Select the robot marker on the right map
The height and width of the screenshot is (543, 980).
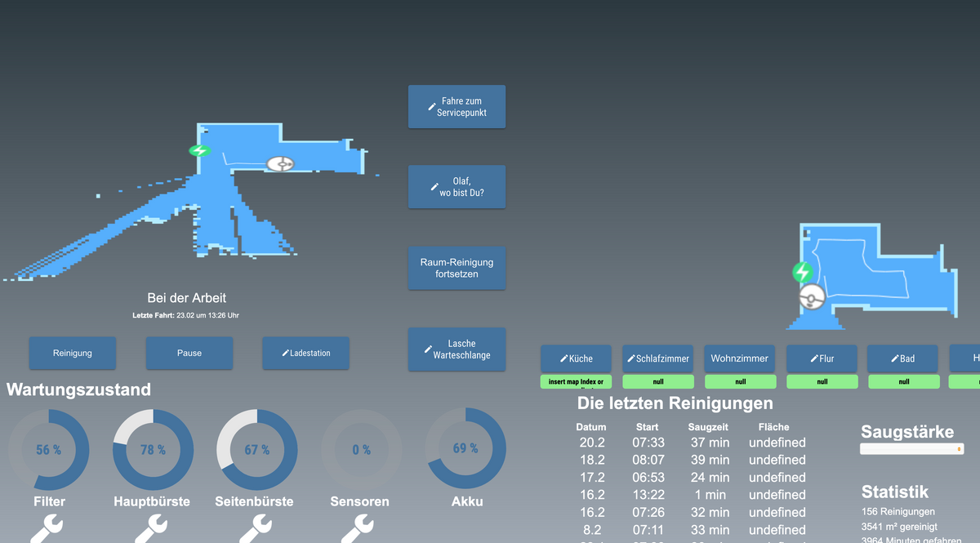coord(812,297)
